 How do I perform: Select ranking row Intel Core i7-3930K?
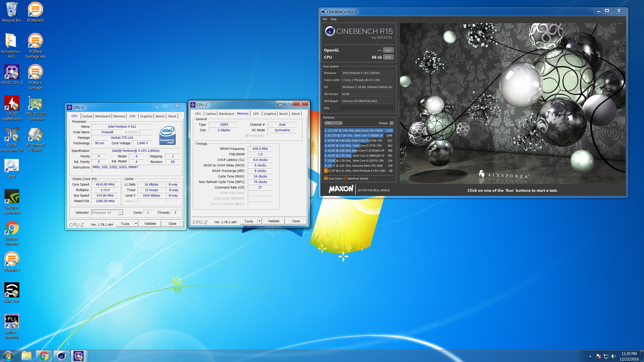358,135
